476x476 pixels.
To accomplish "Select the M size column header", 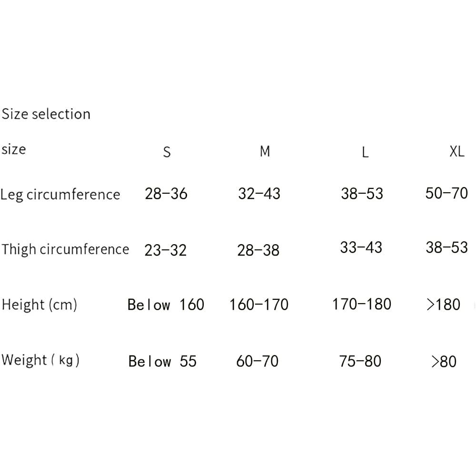I will [265, 151].
